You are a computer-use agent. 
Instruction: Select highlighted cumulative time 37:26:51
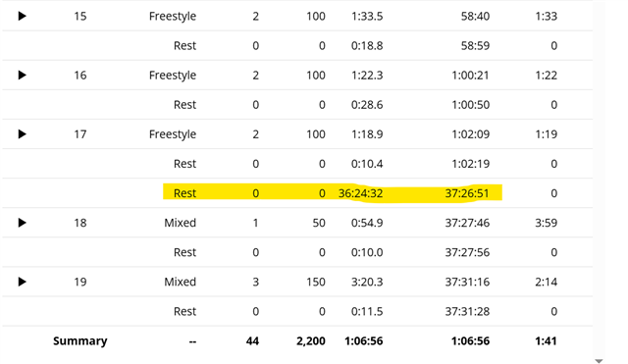[467, 193]
